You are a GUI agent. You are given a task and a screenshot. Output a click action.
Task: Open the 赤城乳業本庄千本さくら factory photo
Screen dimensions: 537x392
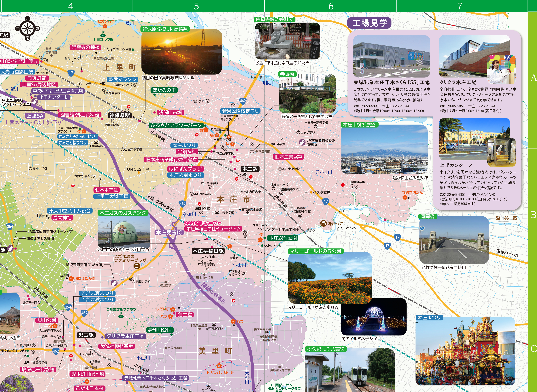(391, 56)
